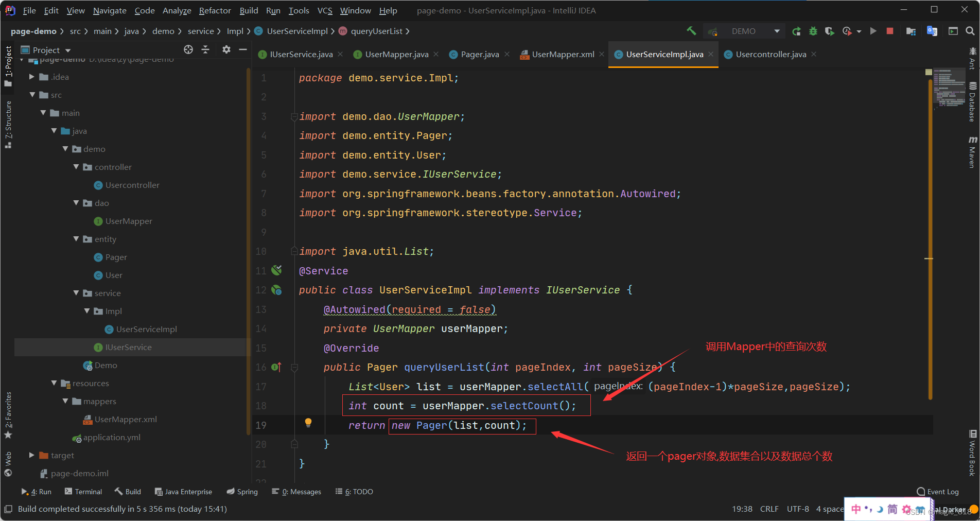Open the Event Log

938,492
